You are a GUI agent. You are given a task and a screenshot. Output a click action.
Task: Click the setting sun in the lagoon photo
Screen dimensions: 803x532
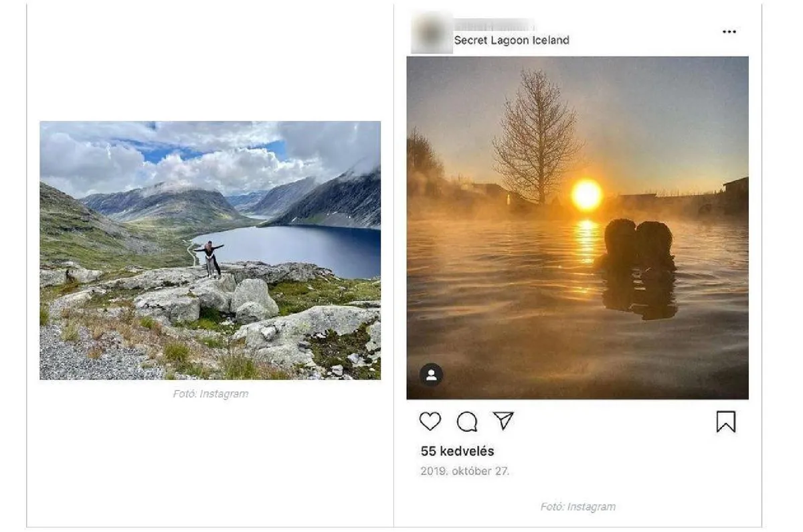(x=587, y=194)
